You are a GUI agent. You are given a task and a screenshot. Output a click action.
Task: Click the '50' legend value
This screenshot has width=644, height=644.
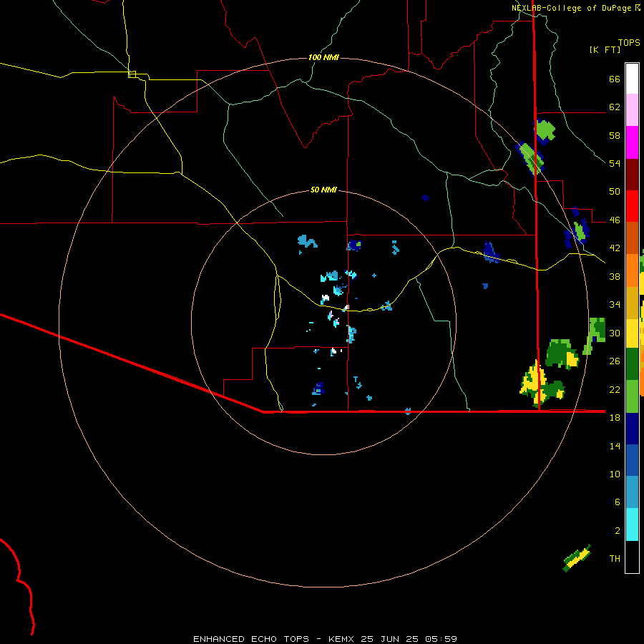click(615, 192)
